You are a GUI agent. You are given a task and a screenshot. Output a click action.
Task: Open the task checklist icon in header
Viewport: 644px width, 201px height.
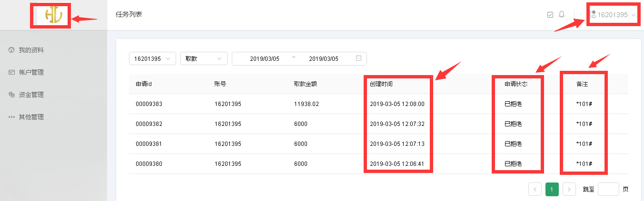pos(550,15)
